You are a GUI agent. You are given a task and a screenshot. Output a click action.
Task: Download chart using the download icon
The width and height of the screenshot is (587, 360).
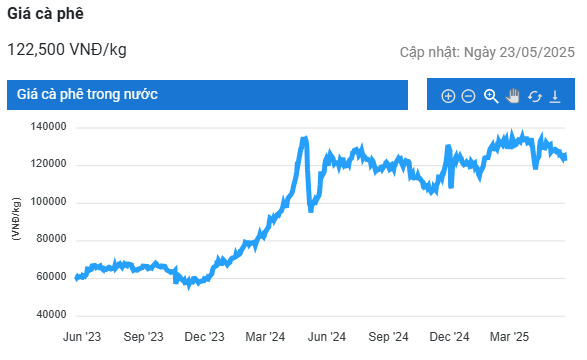coord(555,97)
